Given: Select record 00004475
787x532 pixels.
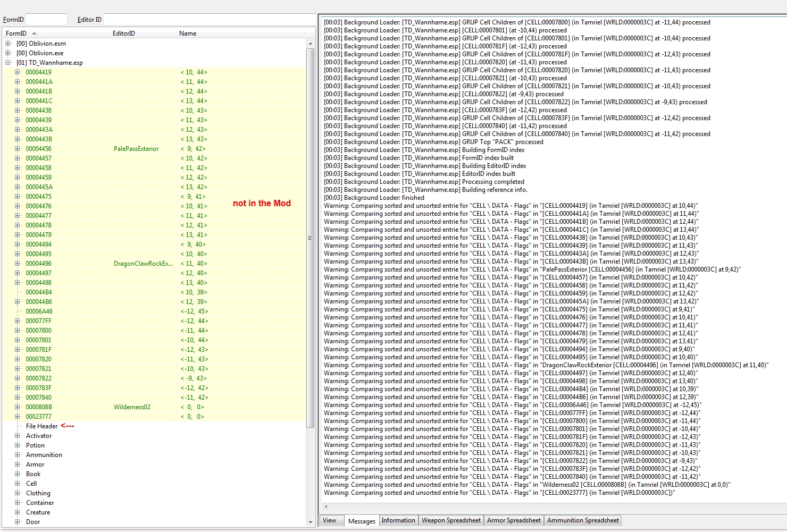Looking at the screenshot, I should (x=154, y=197).
